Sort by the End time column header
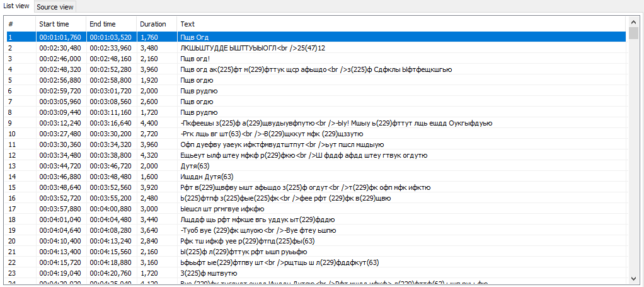The image size is (644, 287). [x=112, y=24]
